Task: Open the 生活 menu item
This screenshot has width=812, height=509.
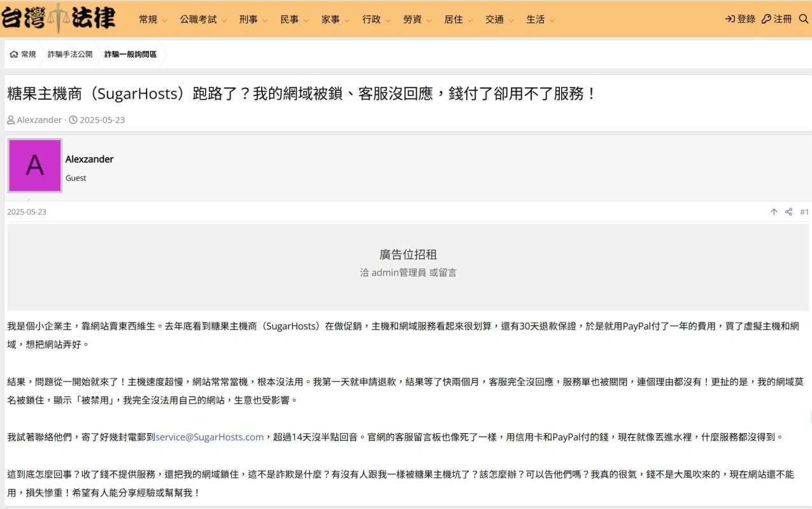Action: pos(535,20)
